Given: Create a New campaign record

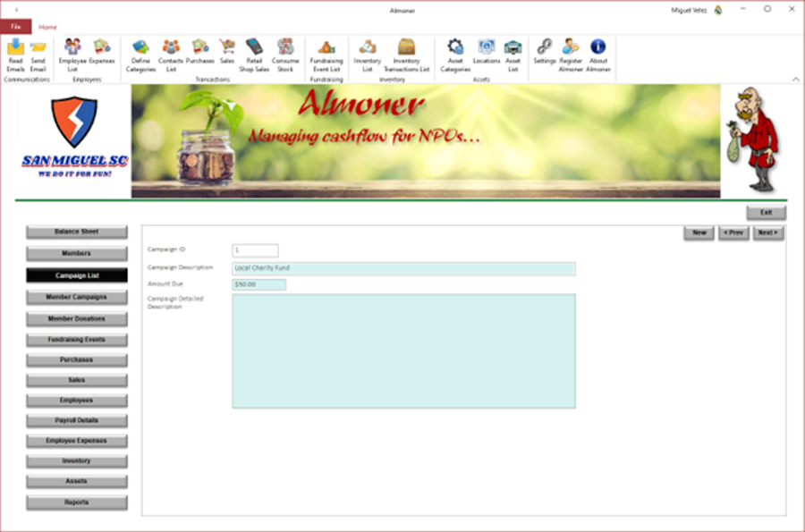Looking at the screenshot, I should [699, 232].
